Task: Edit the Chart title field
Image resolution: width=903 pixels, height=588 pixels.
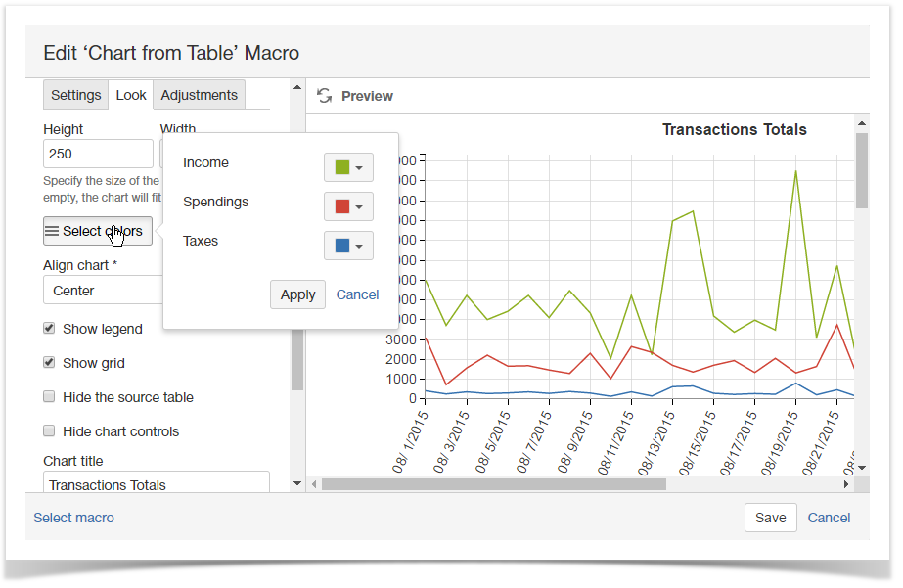Action: coord(157,482)
